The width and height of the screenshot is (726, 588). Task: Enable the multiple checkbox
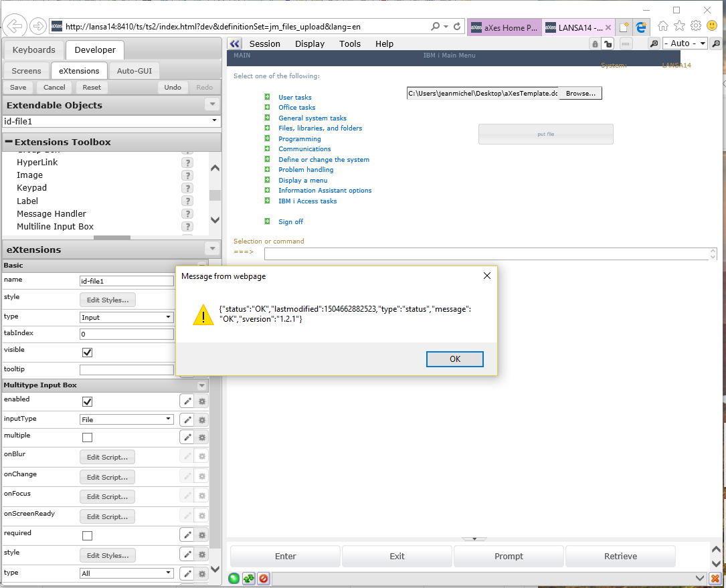pyautogui.click(x=87, y=437)
